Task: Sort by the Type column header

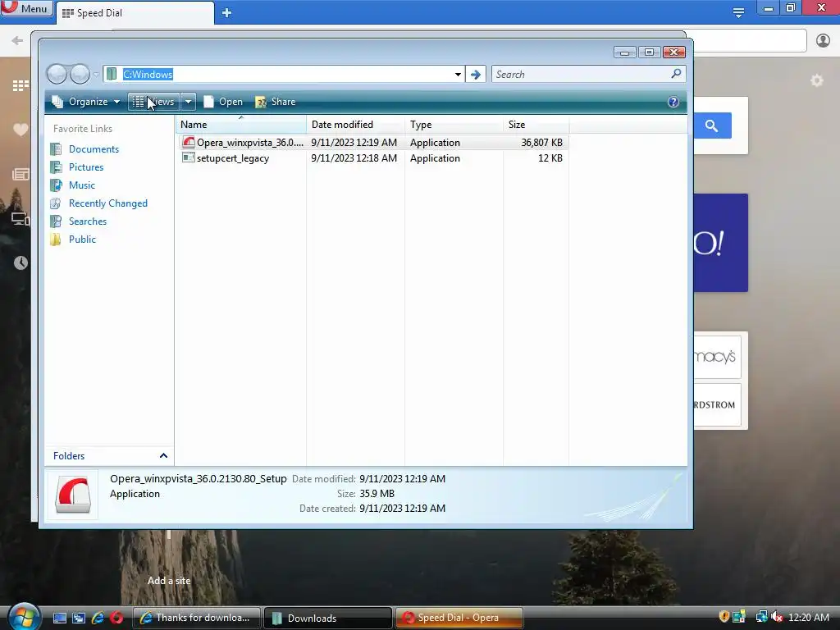Action: [454, 125]
